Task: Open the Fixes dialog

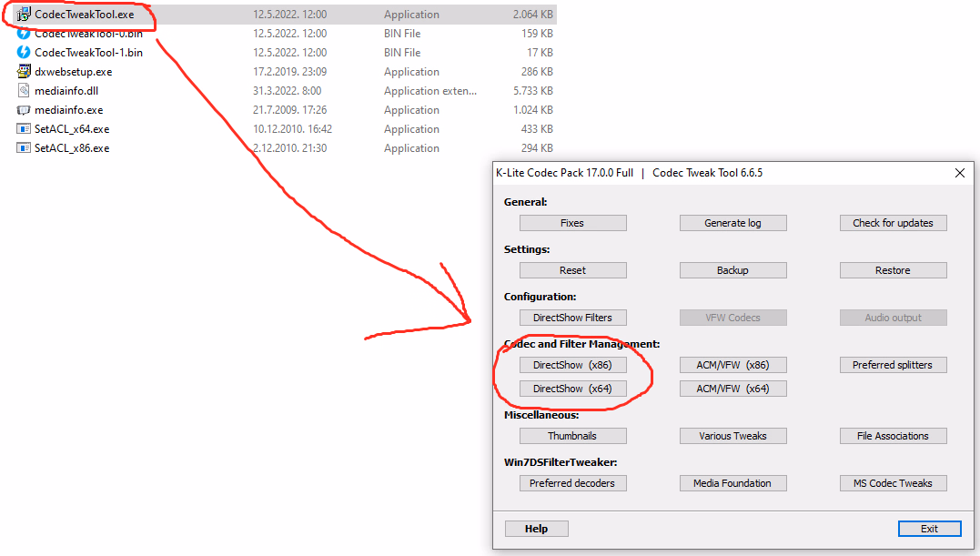Action: (572, 223)
